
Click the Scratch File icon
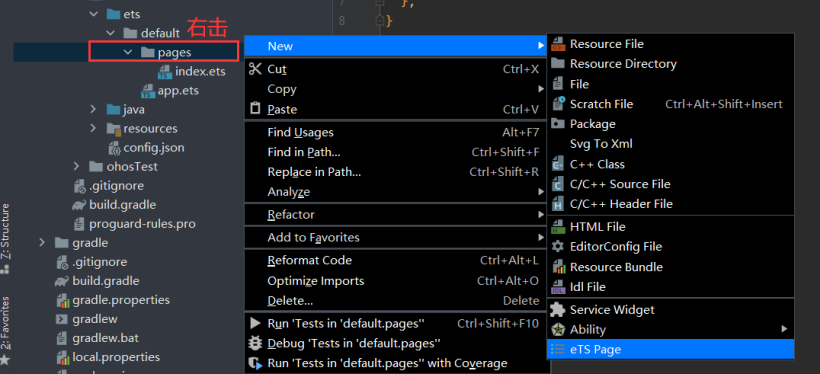click(x=559, y=104)
